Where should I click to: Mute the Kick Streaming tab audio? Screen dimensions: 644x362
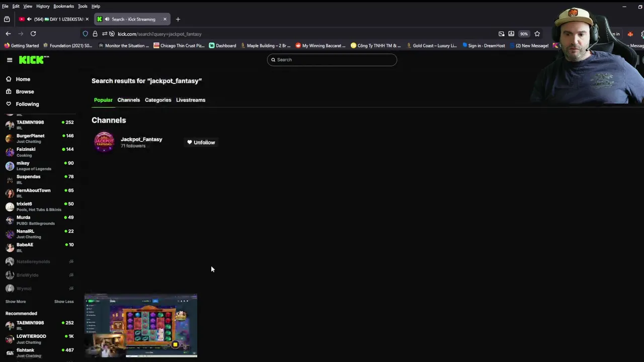107,19
